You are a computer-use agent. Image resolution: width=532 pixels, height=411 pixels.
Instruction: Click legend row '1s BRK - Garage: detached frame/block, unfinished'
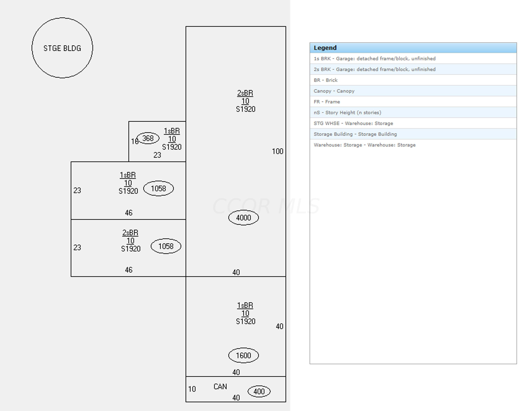point(413,59)
